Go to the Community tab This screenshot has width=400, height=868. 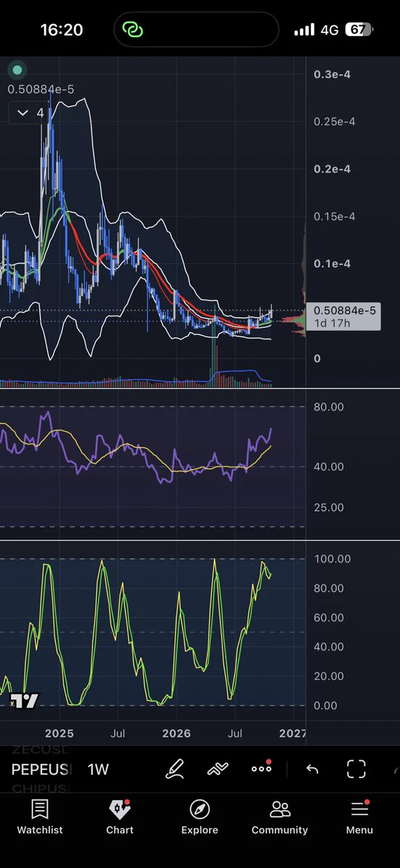280,817
